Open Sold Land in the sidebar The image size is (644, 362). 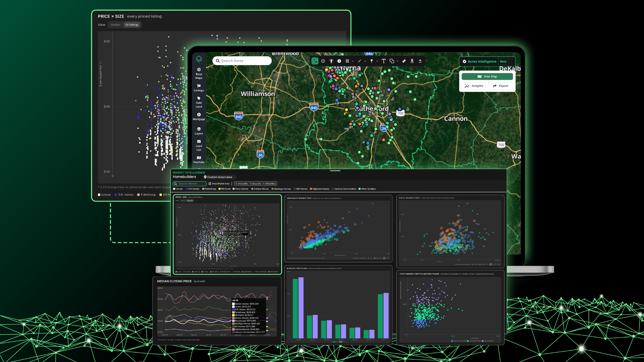(x=199, y=103)
